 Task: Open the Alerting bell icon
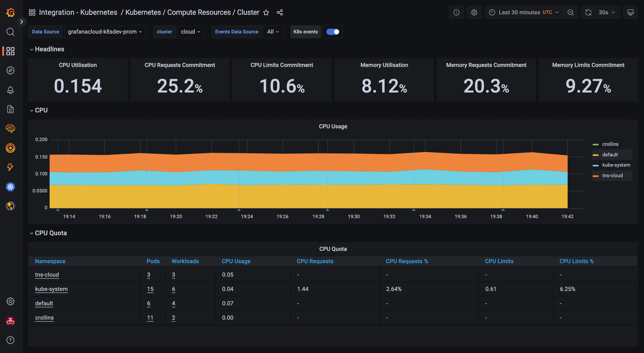click(x=10, y=90)
